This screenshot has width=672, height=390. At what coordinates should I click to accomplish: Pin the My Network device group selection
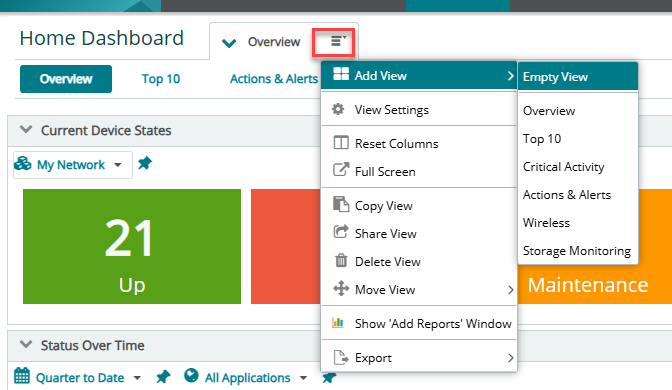pos(145,163)
